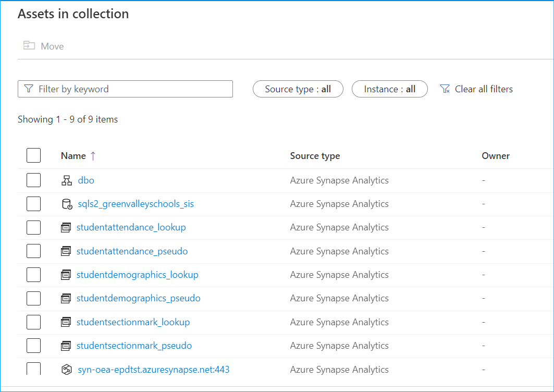554x392 pixels.
Task: Click Source type text in studentsectionmark_pseudo row
Action: coord(339,346)
